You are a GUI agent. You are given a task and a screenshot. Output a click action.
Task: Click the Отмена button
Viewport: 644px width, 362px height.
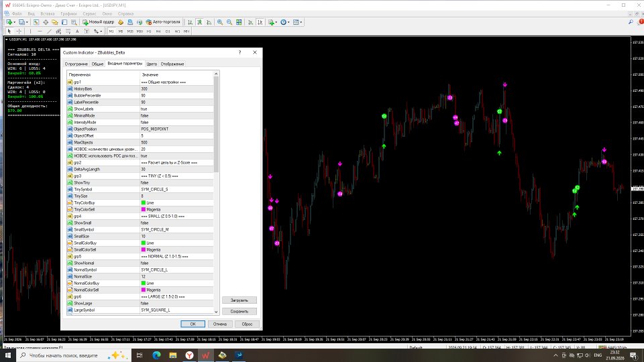click(x=220, y=324)
